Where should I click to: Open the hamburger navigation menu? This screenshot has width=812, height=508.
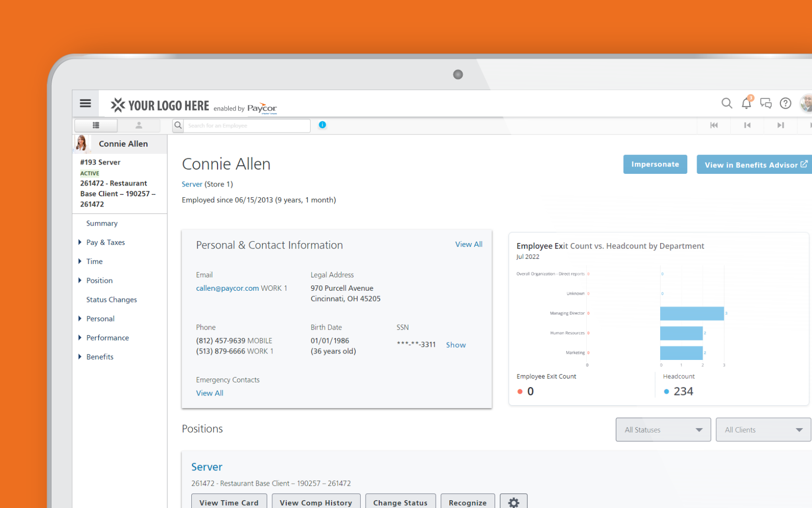coord(85,103)
